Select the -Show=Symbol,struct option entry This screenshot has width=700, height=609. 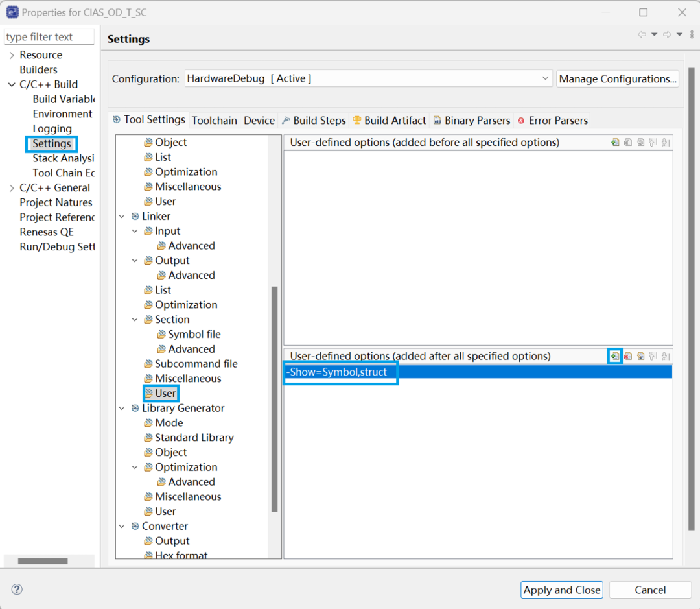478,372
